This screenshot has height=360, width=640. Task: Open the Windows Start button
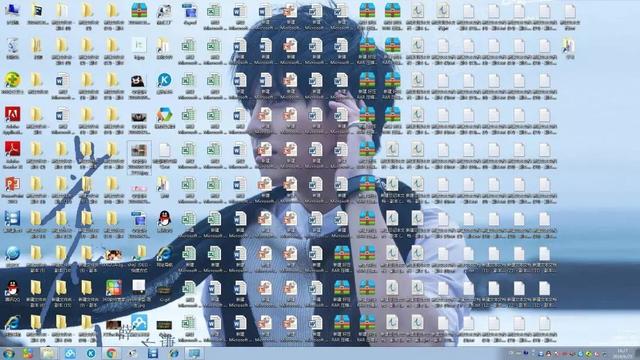[x=8, y=353]
